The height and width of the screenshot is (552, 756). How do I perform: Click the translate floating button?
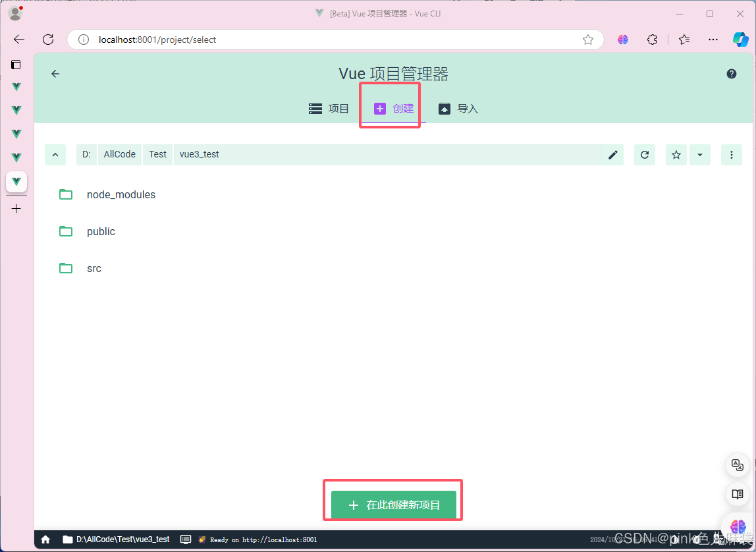737,465
